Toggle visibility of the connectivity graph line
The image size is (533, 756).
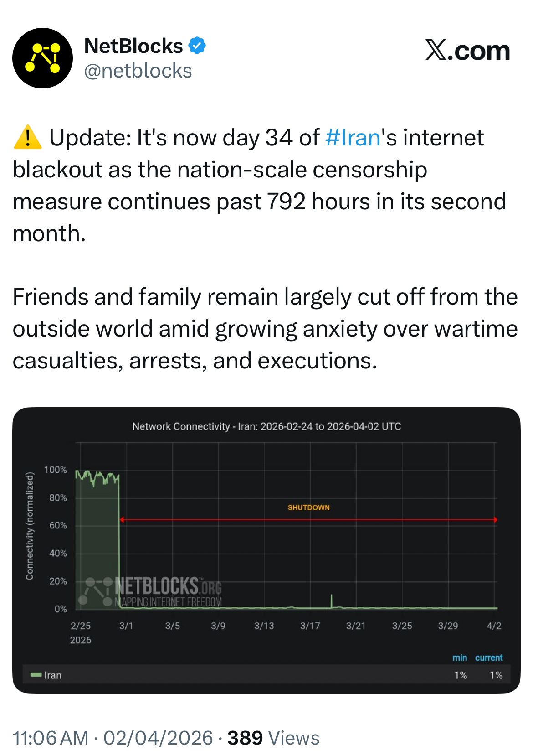[46, 675]
